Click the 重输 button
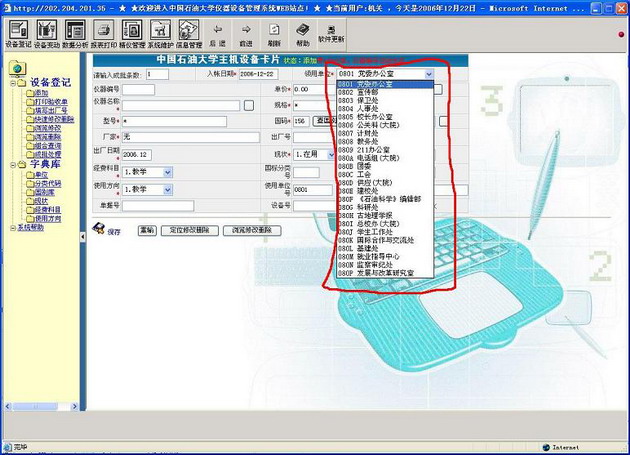This screenshot has width=630, height=455. tap(147, 231)
